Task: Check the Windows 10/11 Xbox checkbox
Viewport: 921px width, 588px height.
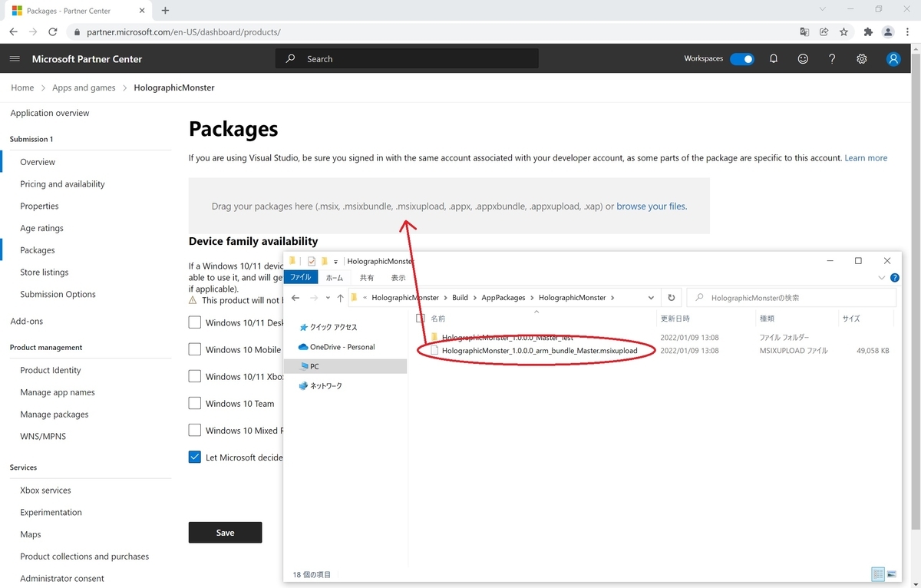Action: click(x=195, y=377)
